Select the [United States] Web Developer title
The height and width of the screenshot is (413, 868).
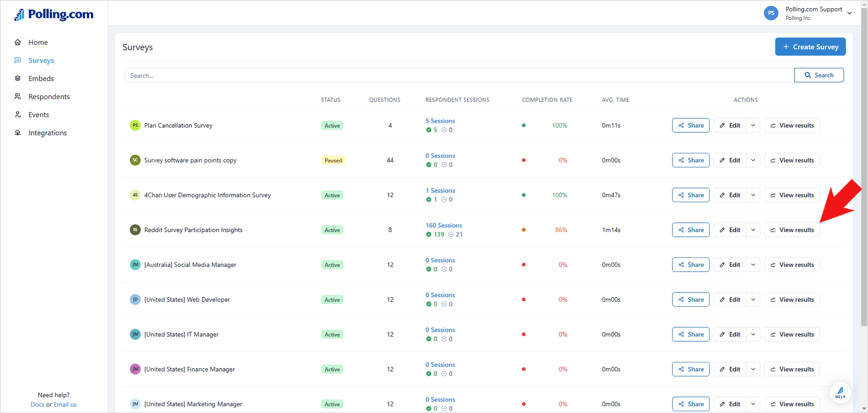tap(187, 300)
